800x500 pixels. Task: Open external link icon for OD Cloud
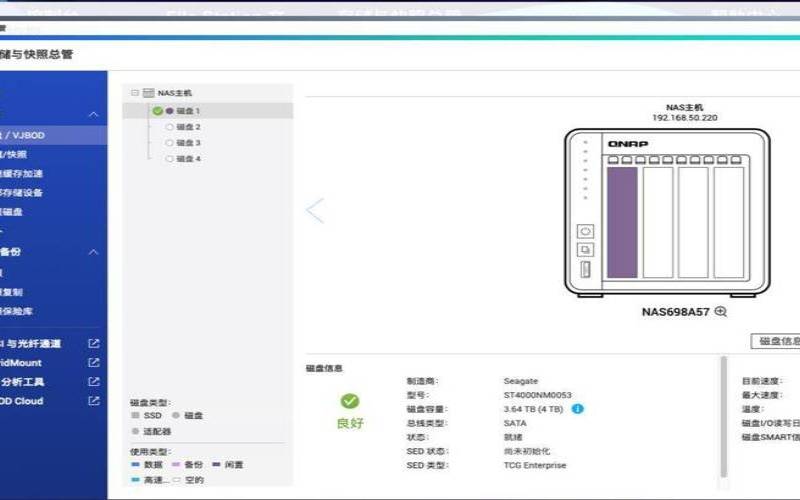pos(93,401)
